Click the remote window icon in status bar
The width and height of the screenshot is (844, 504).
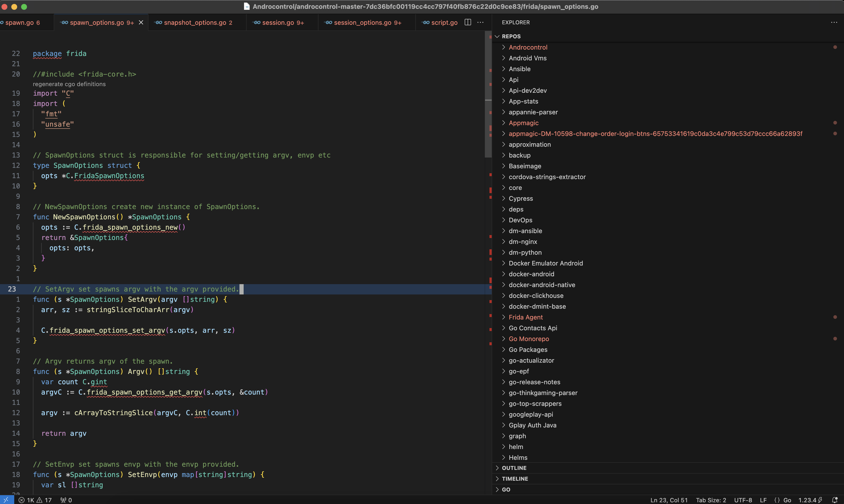tap(6, 500)
